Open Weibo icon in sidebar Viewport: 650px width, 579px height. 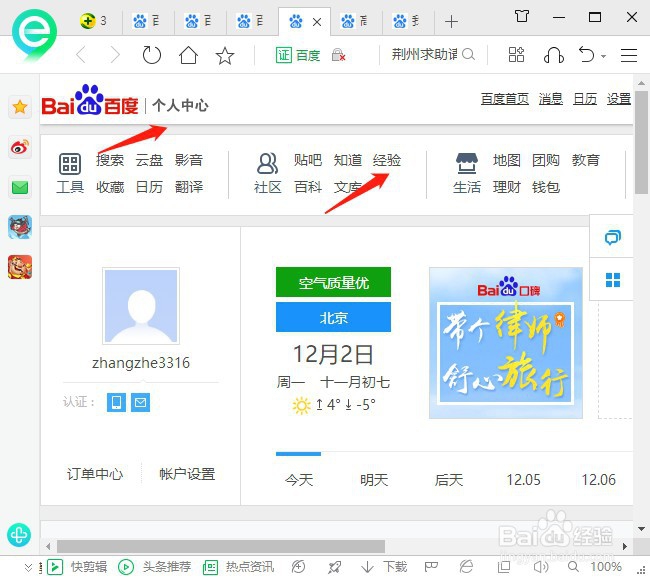click(x=19, y=147)
